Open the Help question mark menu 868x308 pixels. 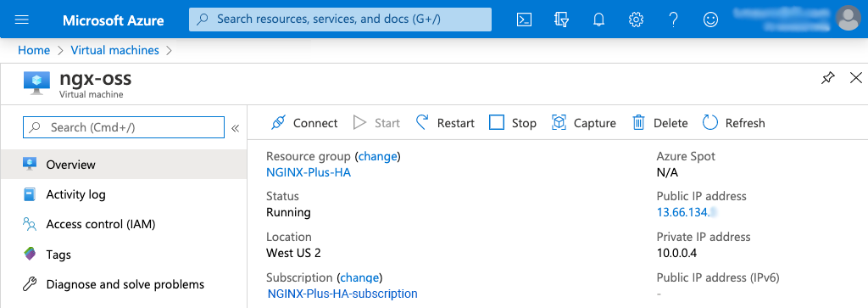(673, 20)
